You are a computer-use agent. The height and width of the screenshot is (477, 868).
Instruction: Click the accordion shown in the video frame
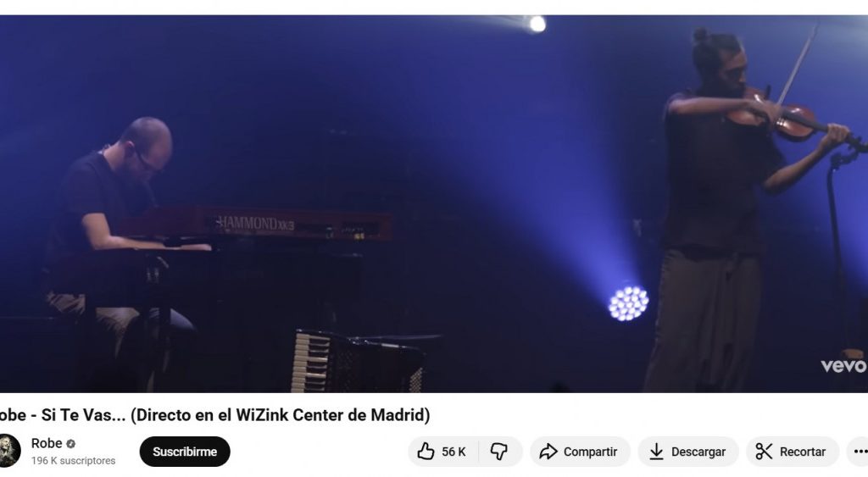[359, 361]
